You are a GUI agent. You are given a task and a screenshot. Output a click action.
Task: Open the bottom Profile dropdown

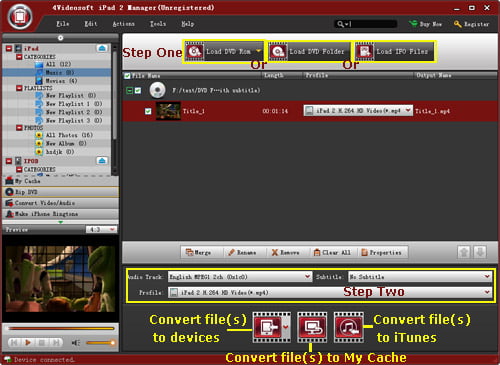[x=330, y=292]
